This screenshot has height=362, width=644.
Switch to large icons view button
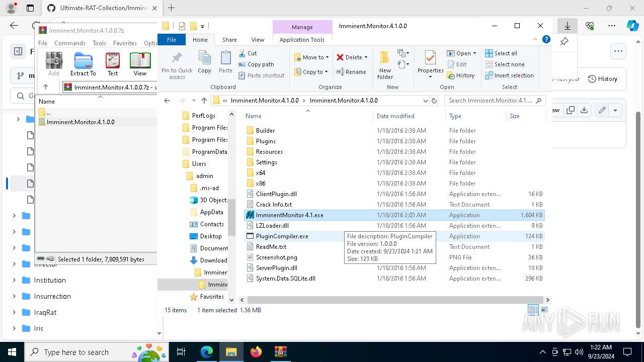(x=544, y=310)
